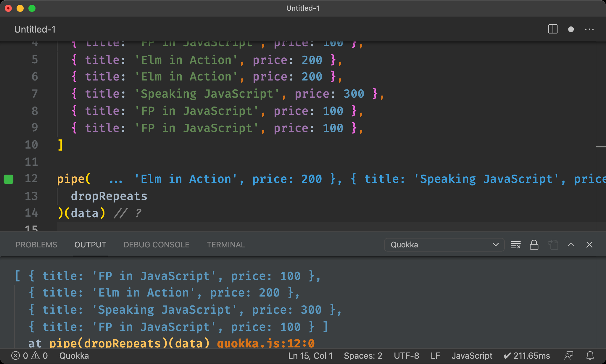This screenshot has width=606, height=364.
Task: Click line number 10 in the gutter
Action: coord(31,145)
